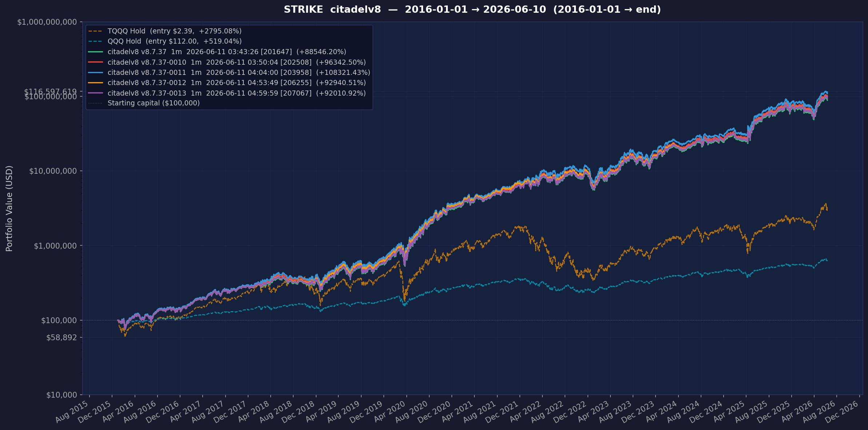Click the TQQQ curve's March 2020 crash low
Image resolution: width=868 pixels, height=430 pixels.
[x=405, y=301]
